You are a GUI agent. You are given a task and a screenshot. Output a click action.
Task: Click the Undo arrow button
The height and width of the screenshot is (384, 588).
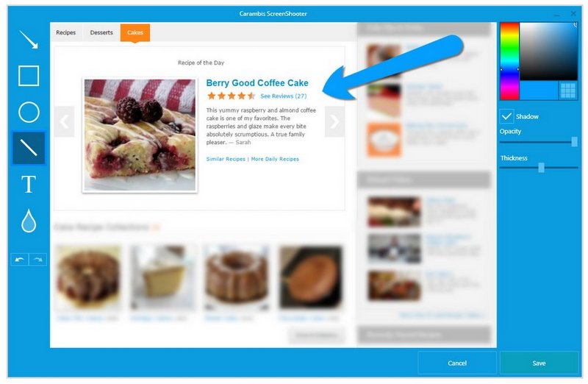tap(20, 260)
